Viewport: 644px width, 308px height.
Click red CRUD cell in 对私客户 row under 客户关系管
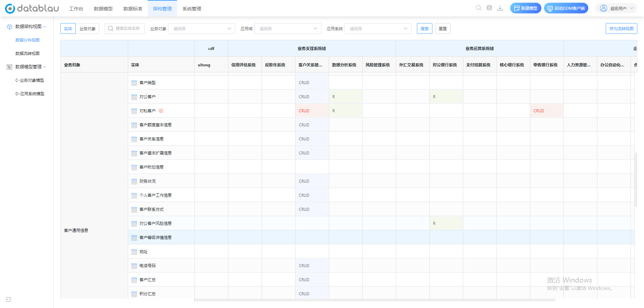pyautogui.click(x=312, y=111)
